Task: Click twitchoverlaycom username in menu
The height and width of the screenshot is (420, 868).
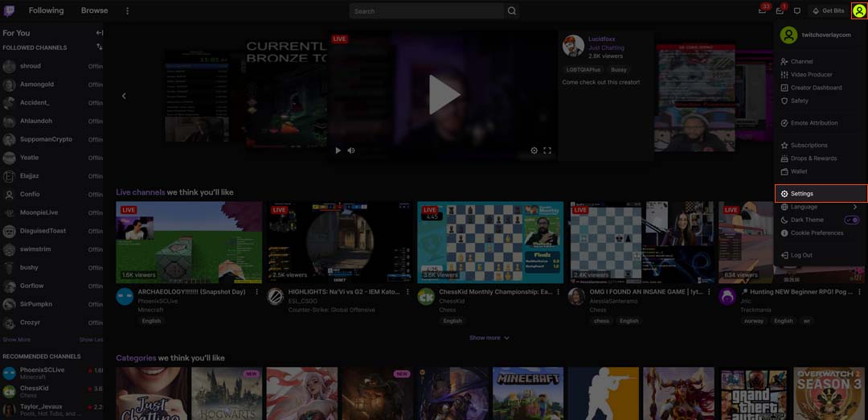Action: [x=826, y=35]
